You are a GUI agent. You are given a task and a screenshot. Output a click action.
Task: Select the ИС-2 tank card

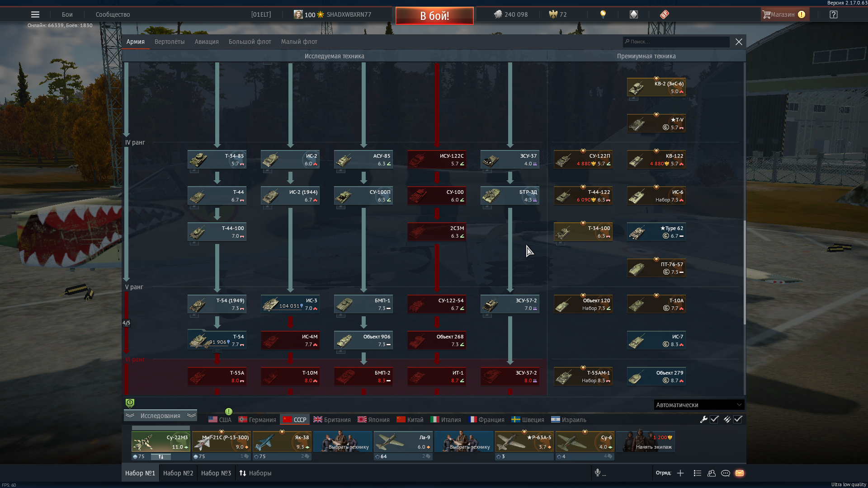point(290,160)
